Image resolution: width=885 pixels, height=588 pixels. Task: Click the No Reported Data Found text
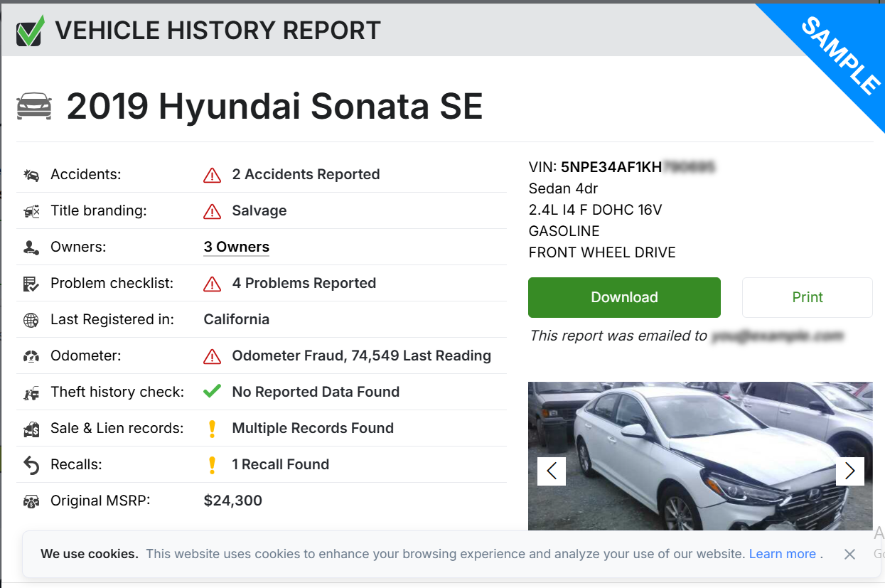pyautogui.click(x=316, y=392)
